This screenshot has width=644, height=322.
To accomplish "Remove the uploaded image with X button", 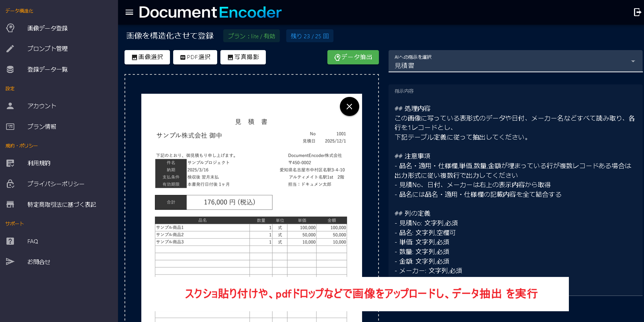I will [349, 107].
